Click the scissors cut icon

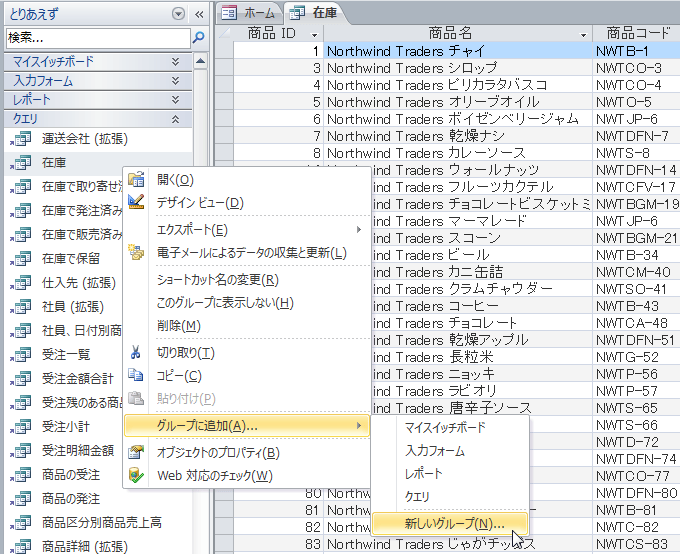click(x=136, y=352)
